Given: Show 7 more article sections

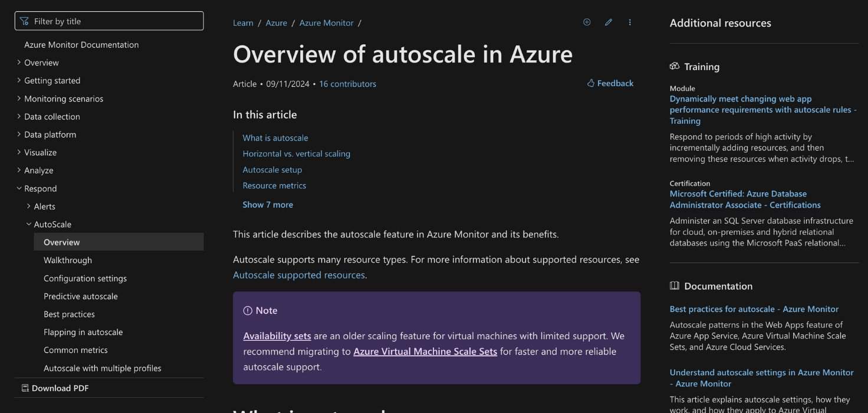Looking at the screenshot, I should click(x=268, y=205).
